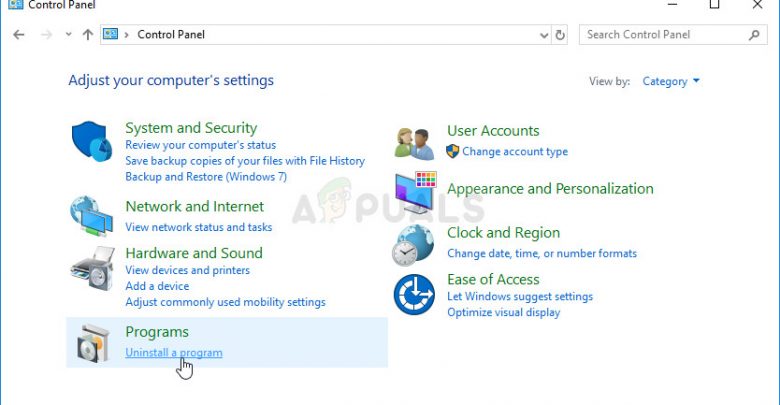Click View network status and tasks
780x405 pixels.
[x=198, y=227]
